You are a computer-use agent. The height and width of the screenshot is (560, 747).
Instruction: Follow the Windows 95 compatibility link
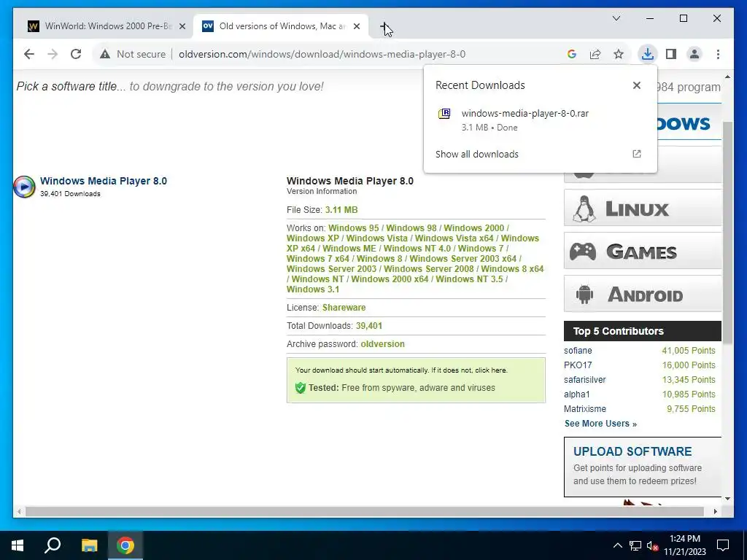point(354,228)
